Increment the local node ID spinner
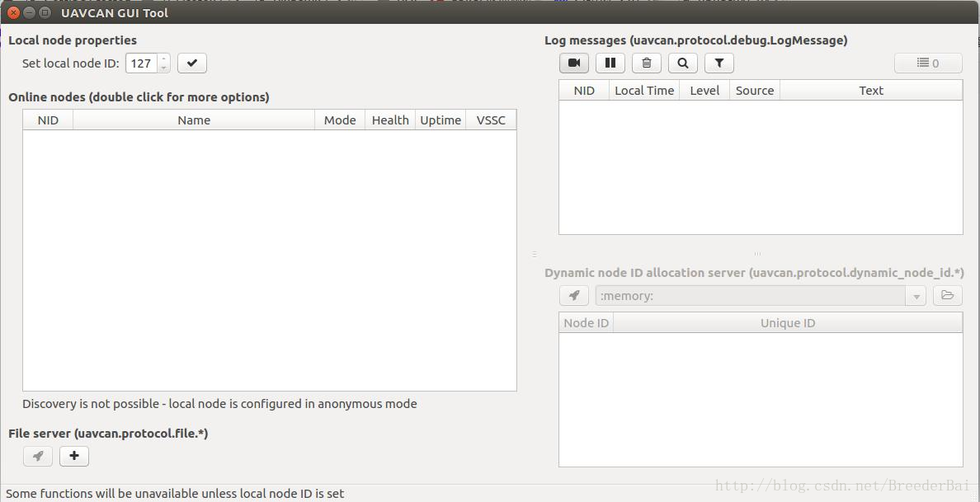The image size is (980, 502). [x=164, y=59]
